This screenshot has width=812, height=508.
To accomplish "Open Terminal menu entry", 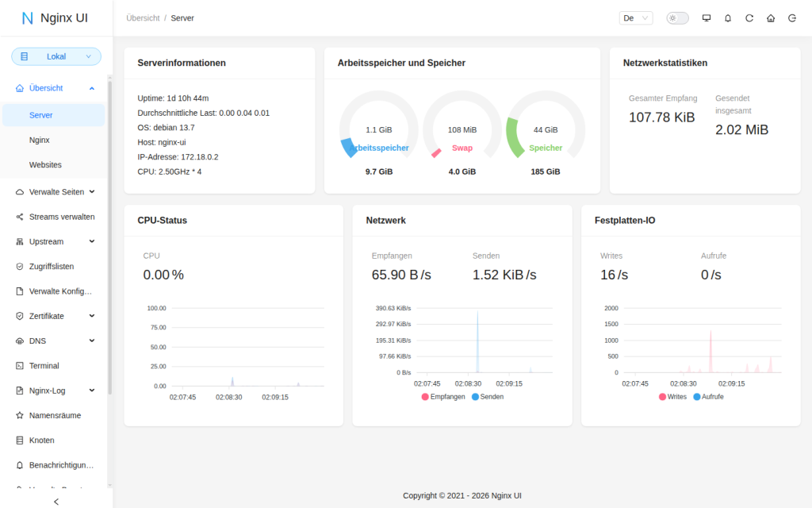I will click(x=53, y=366).
